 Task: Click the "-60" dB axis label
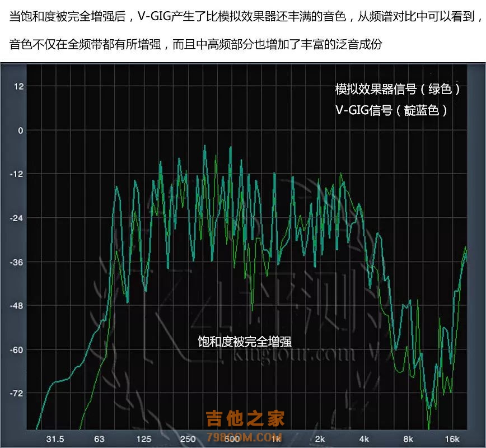point(17,350)
